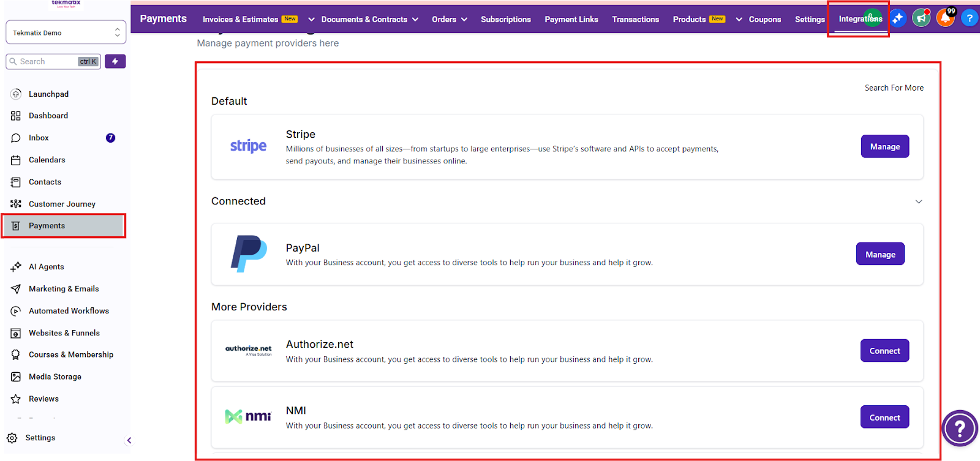
Task: Click the Inbox unread badge
Action: point(110,138)
